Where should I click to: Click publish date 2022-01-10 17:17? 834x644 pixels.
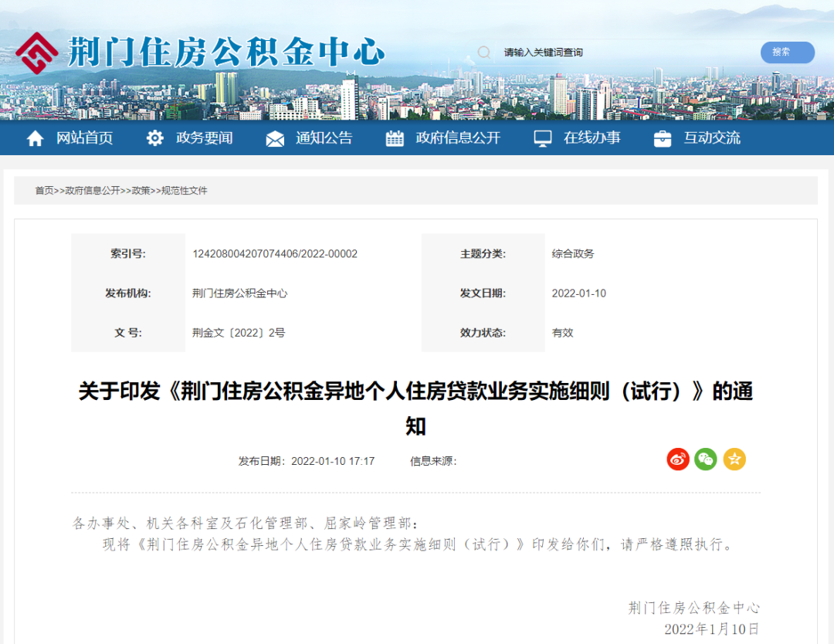coord(333,461)
